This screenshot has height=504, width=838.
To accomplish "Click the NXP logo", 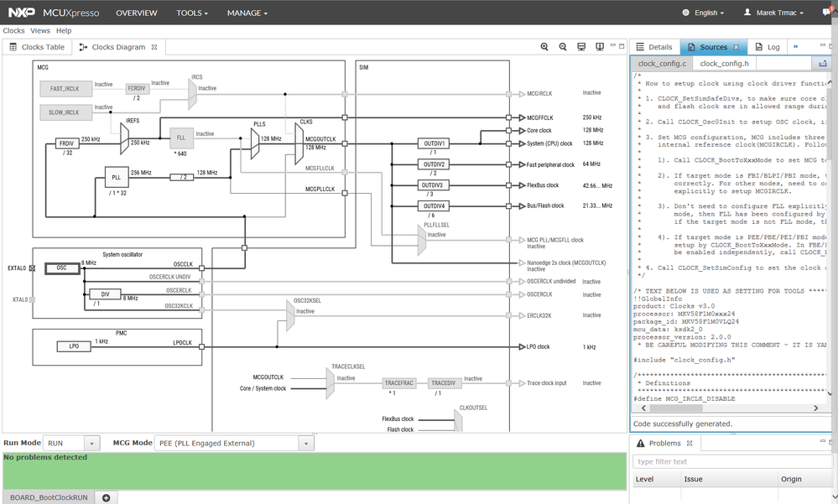I will 22,13.
